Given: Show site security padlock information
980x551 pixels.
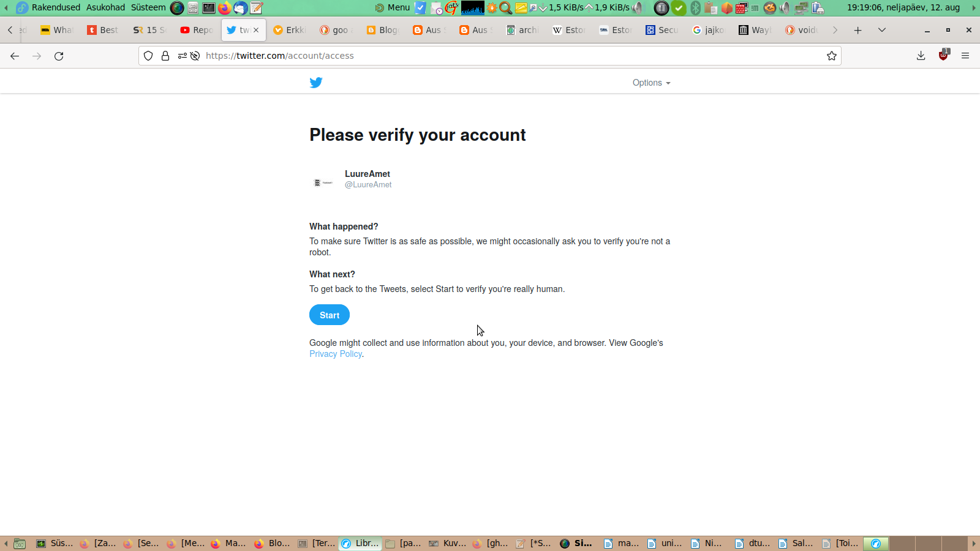Looking at the screenshot, I should tap(165, 56).
